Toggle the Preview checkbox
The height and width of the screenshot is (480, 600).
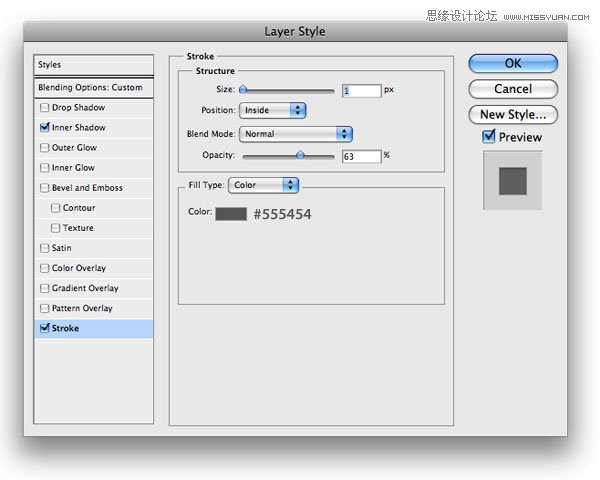(x=489, y=136)
